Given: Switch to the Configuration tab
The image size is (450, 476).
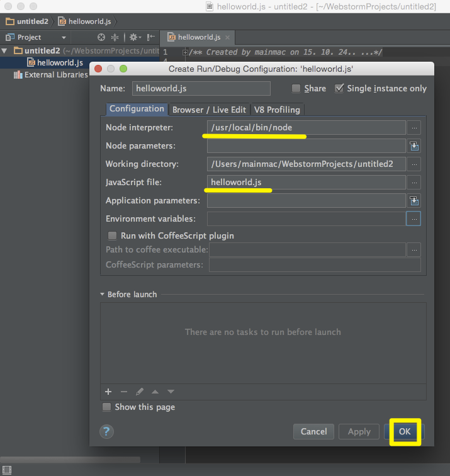Looking at the screenshot, I should pyautogui.click(x=137, y=109).
